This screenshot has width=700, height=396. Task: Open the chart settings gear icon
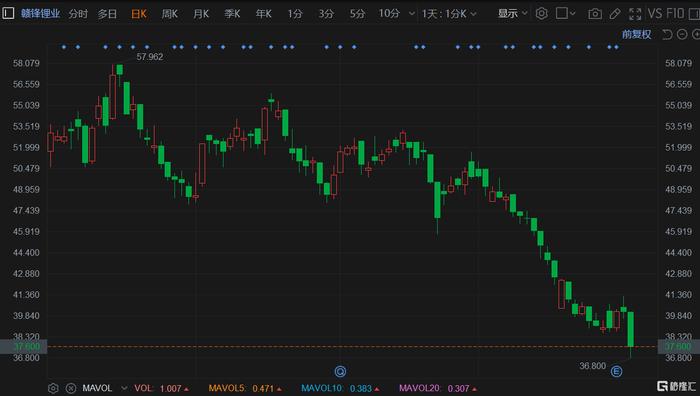click(542, 13)
